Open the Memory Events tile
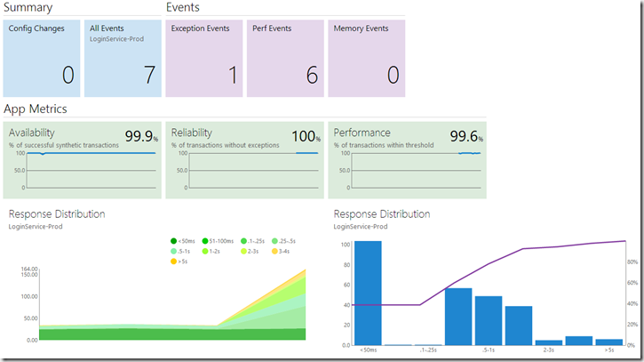The width and height of the screenshot is (644, 362). (367, 59)
